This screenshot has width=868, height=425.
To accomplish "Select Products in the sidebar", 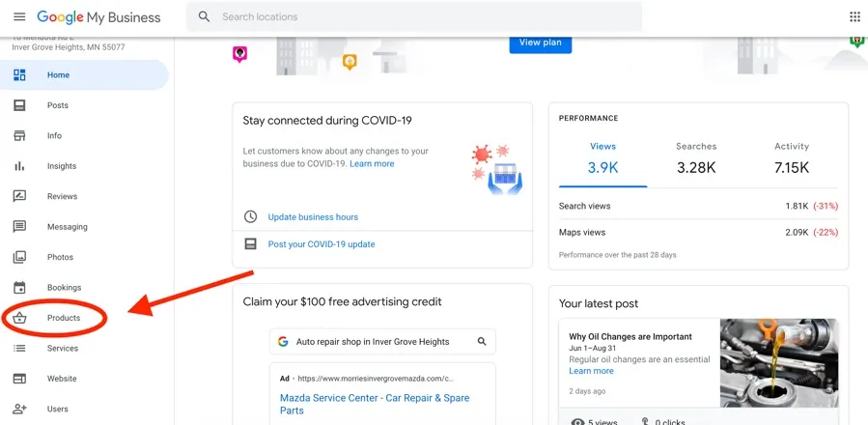I will (84, 318).
